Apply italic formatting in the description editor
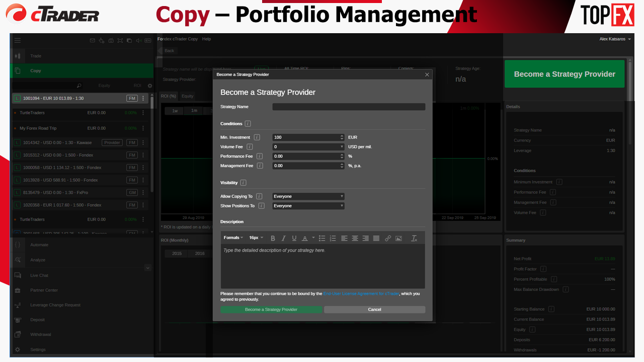 283,238
